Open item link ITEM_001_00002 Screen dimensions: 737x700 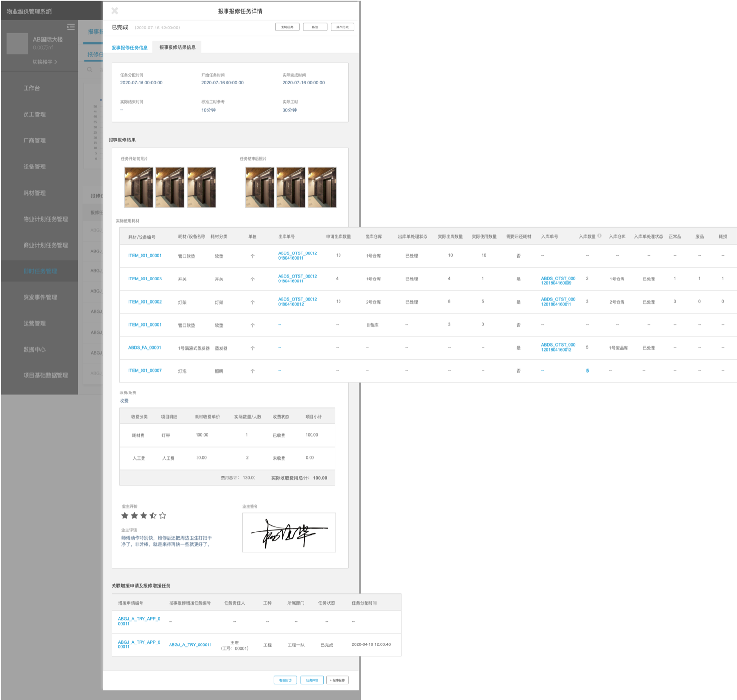coord(145,302)
